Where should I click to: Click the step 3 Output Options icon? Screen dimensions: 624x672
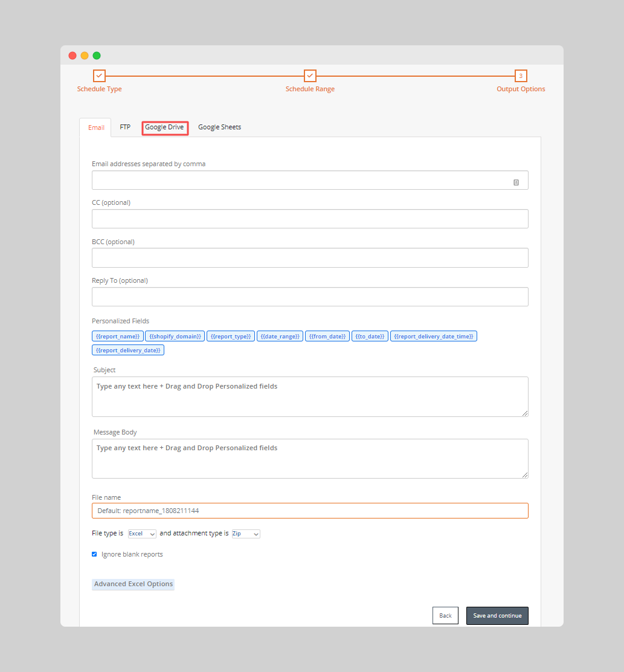pos(521,76)
